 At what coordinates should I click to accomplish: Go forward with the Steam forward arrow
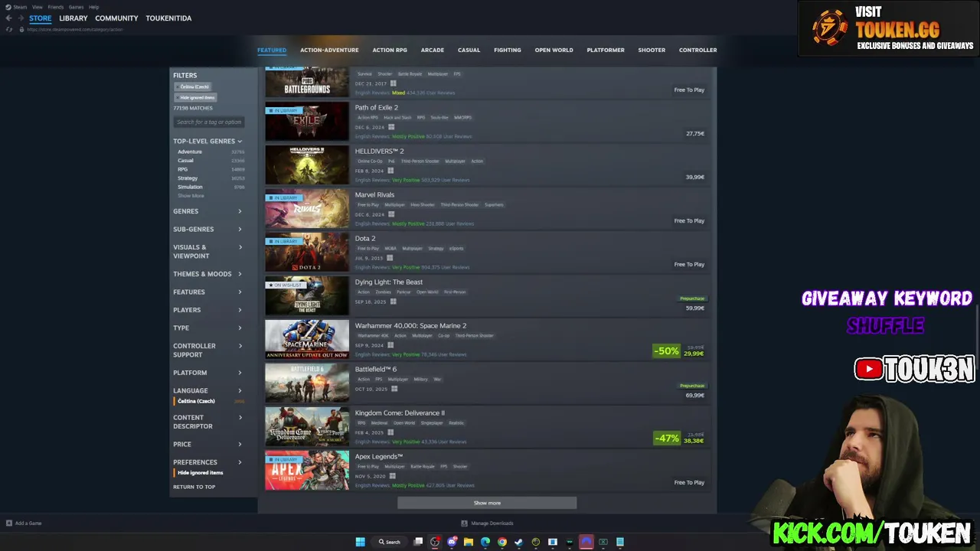click(x=20, y=18)
